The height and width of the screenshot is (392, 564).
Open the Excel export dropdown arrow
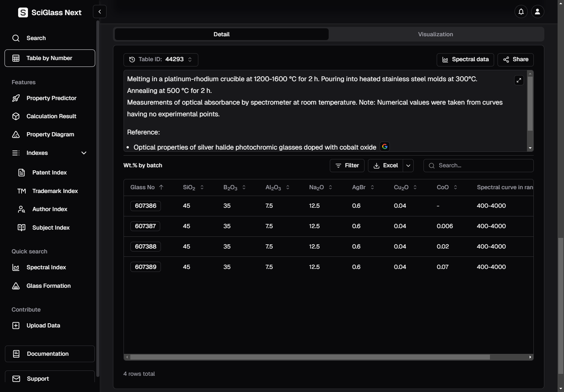(408, 165)
